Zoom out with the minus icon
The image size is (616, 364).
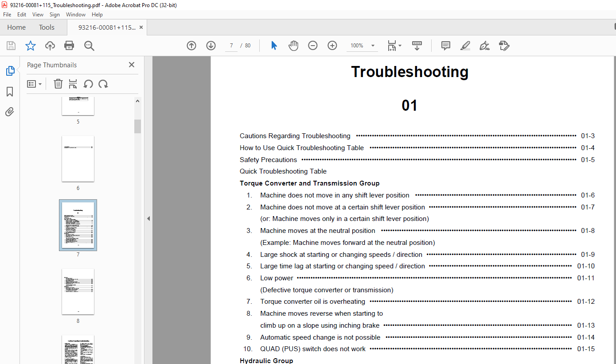[313, 46]
